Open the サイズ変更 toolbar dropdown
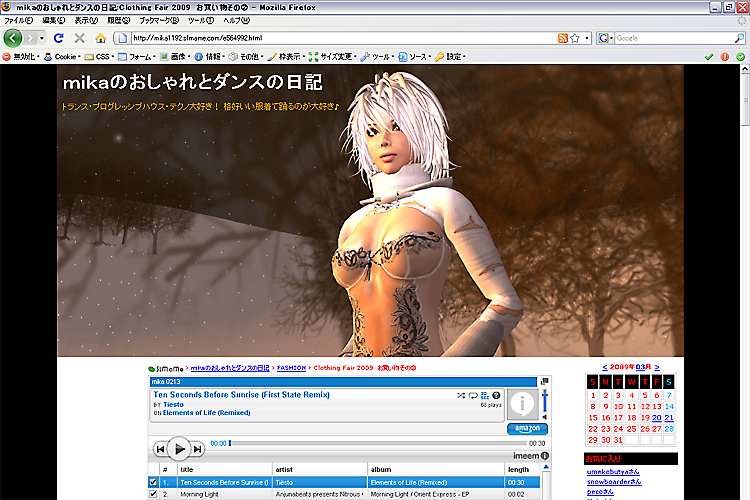 click(x=332, y=56)
